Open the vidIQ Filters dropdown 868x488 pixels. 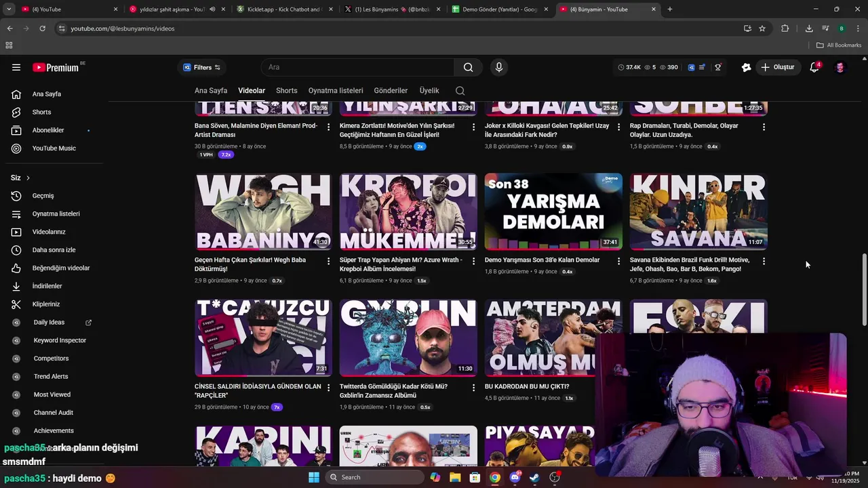pos(202,67)
